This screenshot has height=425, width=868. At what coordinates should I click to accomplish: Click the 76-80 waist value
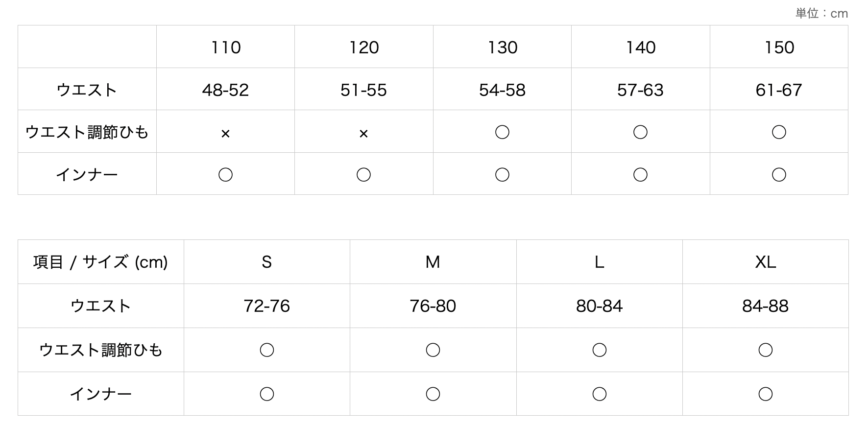433,307
